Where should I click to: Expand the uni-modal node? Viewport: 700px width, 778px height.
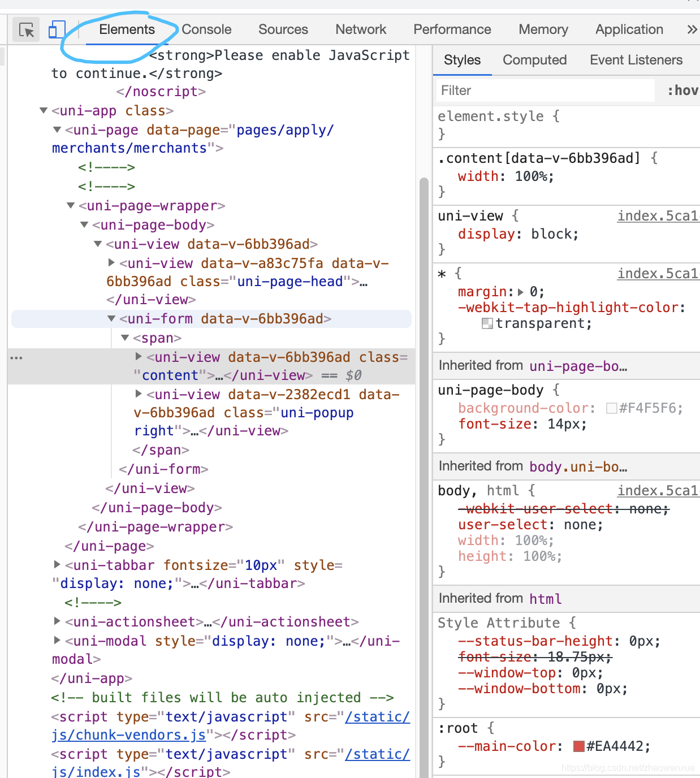pyautogui.click(x=57, y=640)
